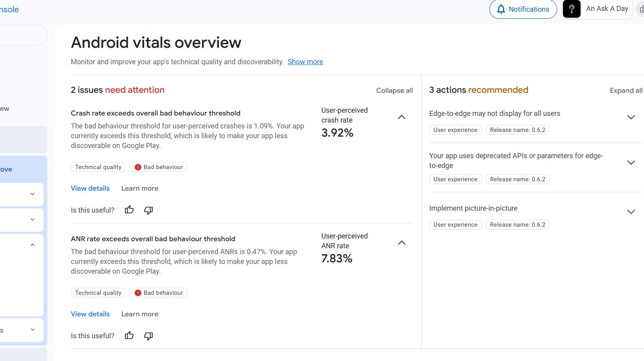644x361 pixels.
Task: Collapse the crash rate issue card
Action: tap(402, 117)
